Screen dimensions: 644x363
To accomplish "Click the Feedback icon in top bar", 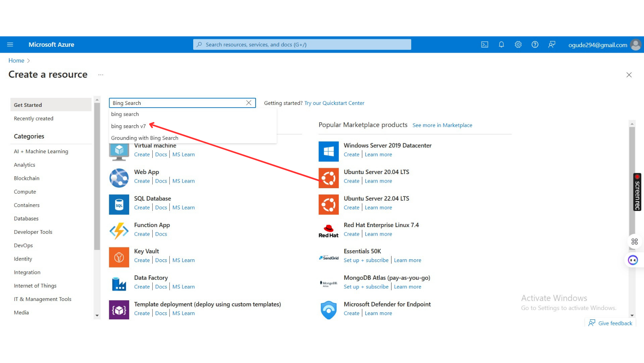I will click(x=552, y=45).
